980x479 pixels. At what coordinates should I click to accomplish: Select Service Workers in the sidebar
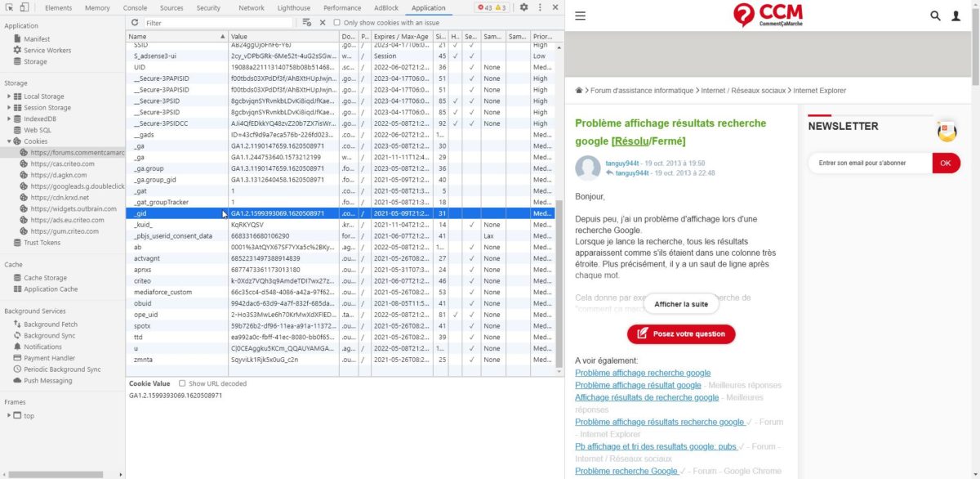pyautogui.click(x=47, y=51)
